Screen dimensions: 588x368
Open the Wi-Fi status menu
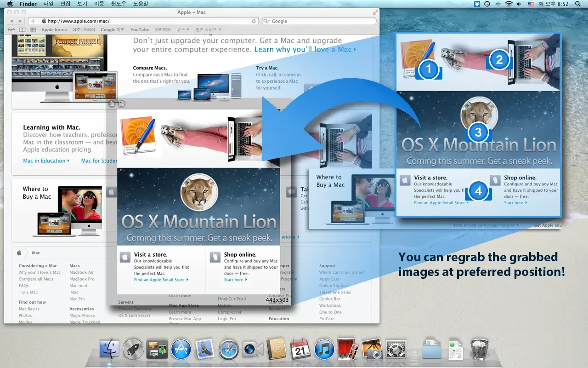(509, 4)
